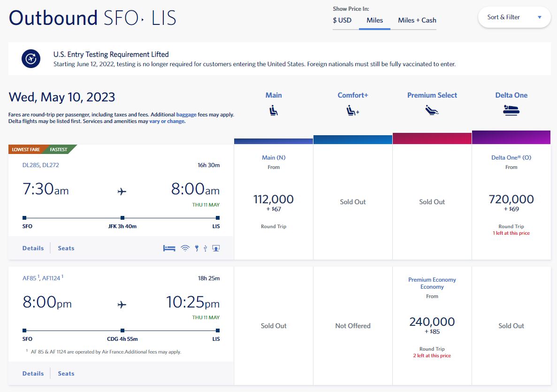Click the USB port amenity icon
The height and width of the screenshot is (392, 557).
pos(205,248)
